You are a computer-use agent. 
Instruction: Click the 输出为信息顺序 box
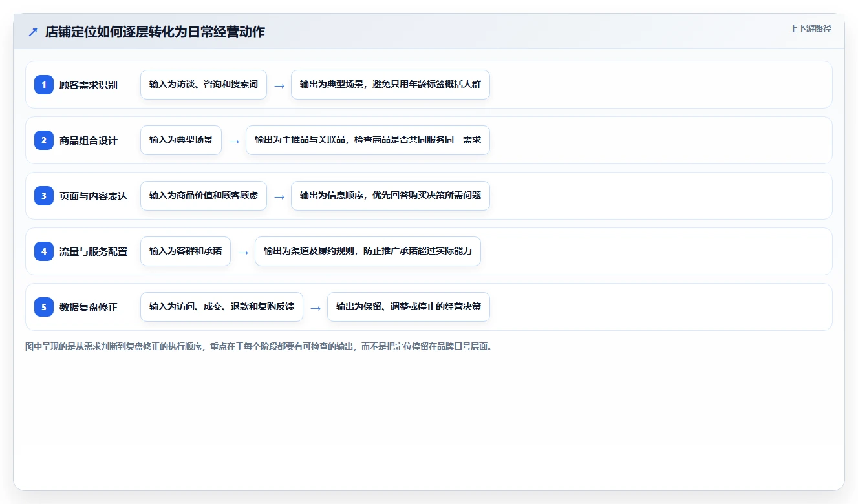coord(391,196)
